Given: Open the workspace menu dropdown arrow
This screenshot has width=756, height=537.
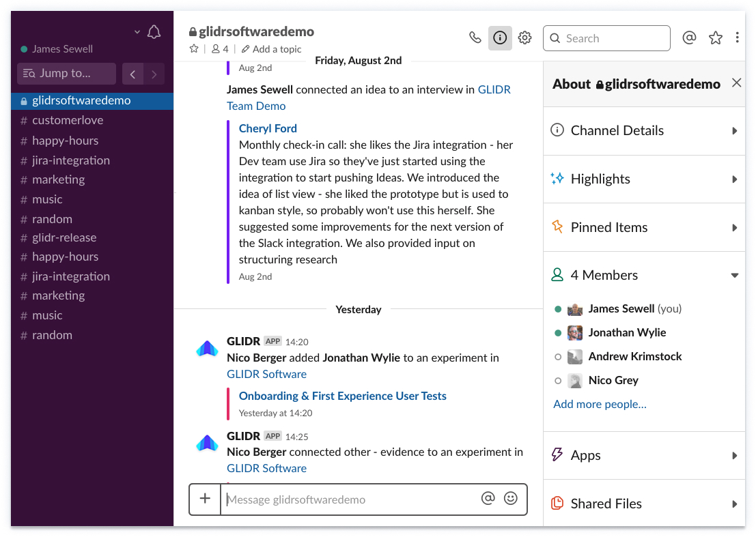Looking at the screenshot, I should [137, 32].
